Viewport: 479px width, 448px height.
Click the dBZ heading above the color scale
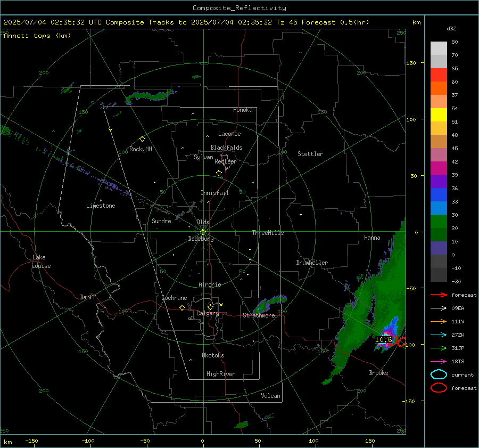pos(451,28)
